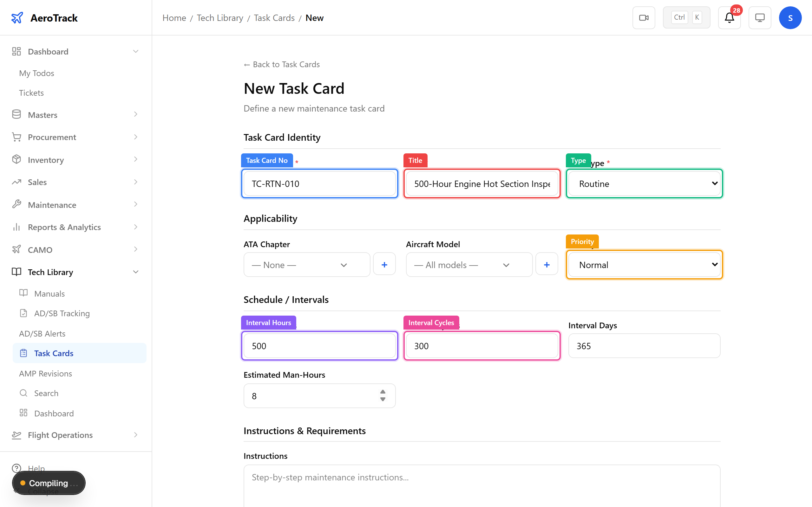Viewport: 812px width, 507px height.
Task: Collapse the Tech Library section
Action: (136, 272)
